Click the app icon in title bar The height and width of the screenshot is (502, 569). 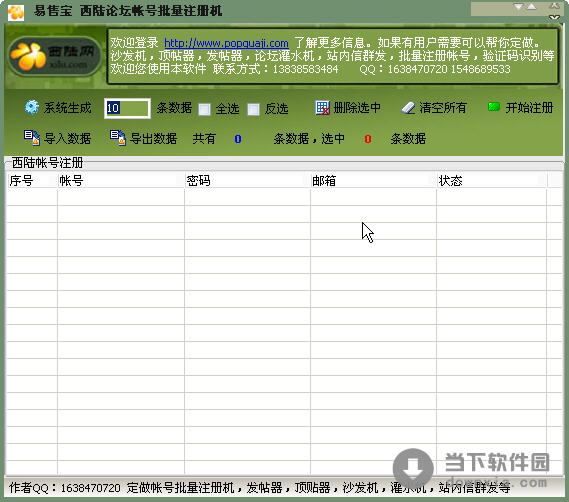click(16, 12)
